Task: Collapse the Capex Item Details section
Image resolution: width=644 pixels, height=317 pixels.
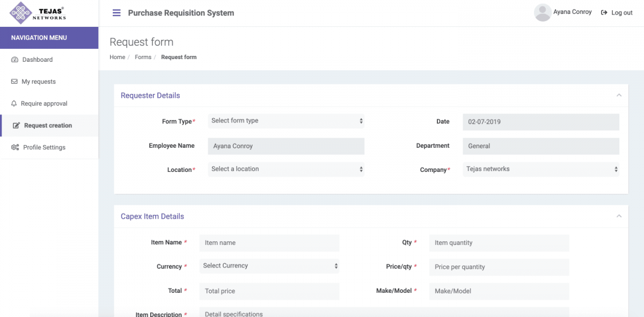Action: pos(620,215)
